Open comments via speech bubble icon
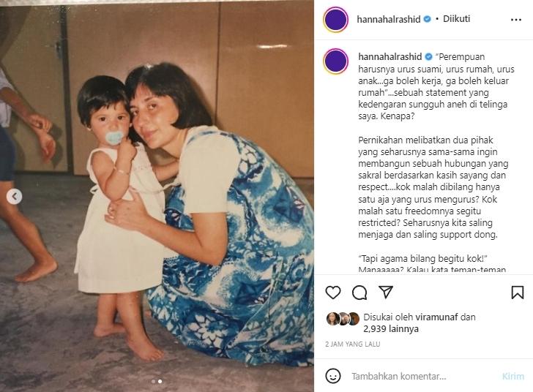 359,293
